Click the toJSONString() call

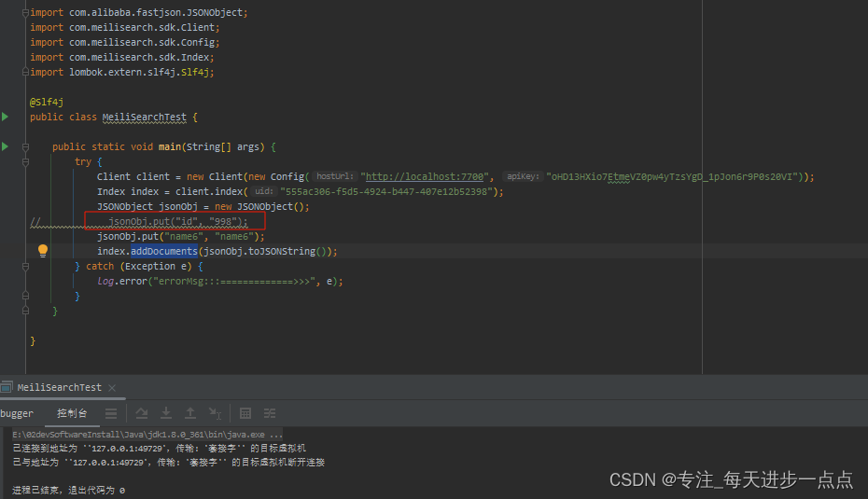pos(287,251)
